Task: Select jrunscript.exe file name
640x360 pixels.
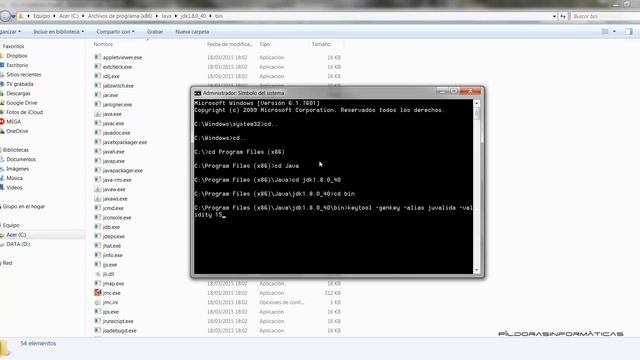Action: pos(118,321)
